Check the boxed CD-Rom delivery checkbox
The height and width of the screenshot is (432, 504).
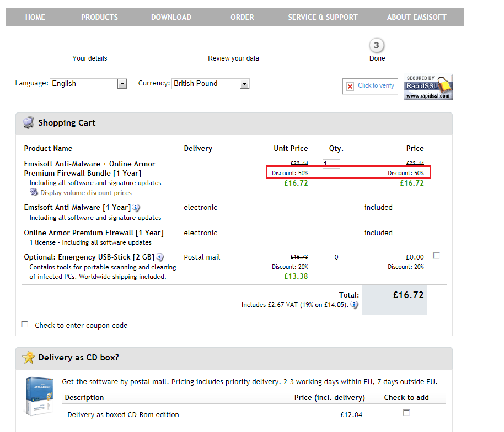[x=406, y=413]
